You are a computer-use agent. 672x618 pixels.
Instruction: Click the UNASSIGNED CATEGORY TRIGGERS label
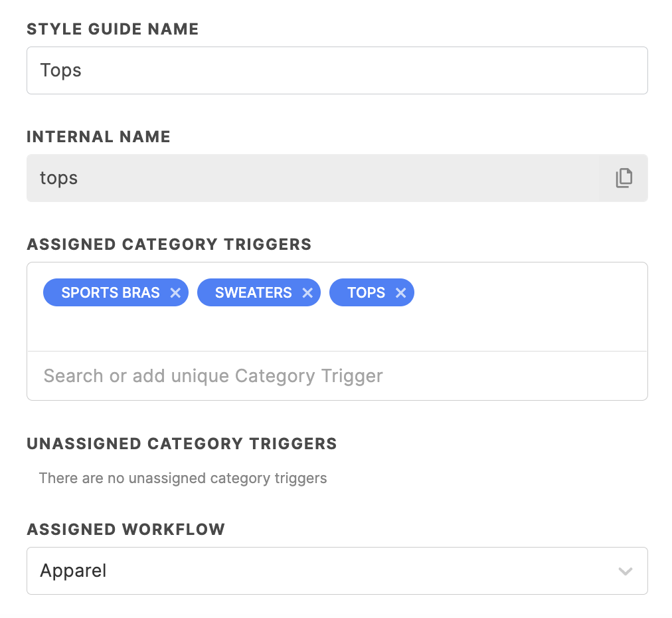[181, 443]
